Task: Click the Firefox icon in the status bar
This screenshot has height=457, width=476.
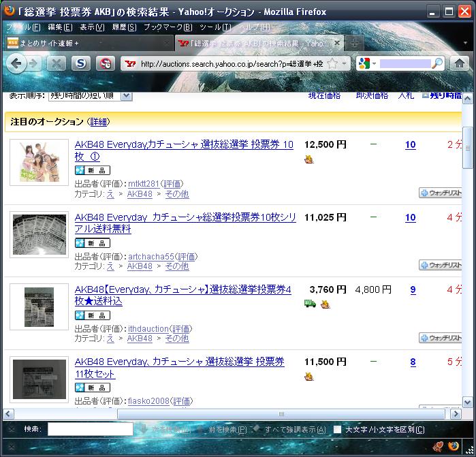Action: 454,446
